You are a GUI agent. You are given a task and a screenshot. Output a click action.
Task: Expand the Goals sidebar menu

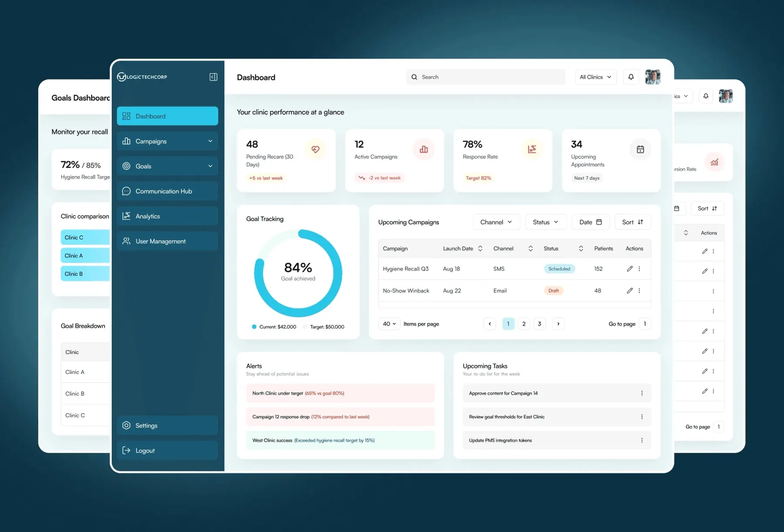[x=167, y=166]
